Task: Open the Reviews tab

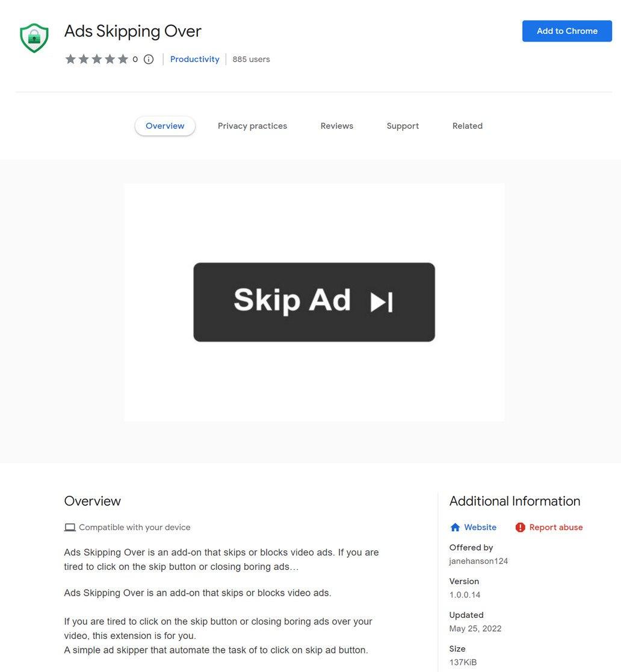Action: (337, 126)
